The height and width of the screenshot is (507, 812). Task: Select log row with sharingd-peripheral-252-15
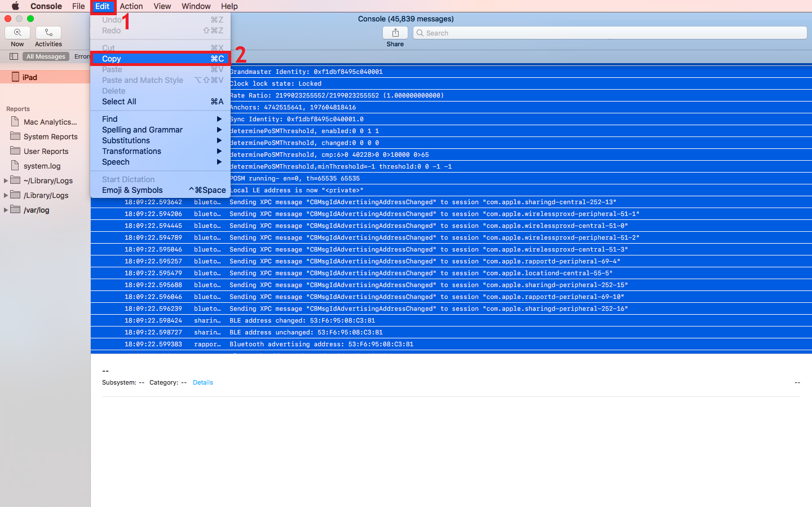pos(451,285)
